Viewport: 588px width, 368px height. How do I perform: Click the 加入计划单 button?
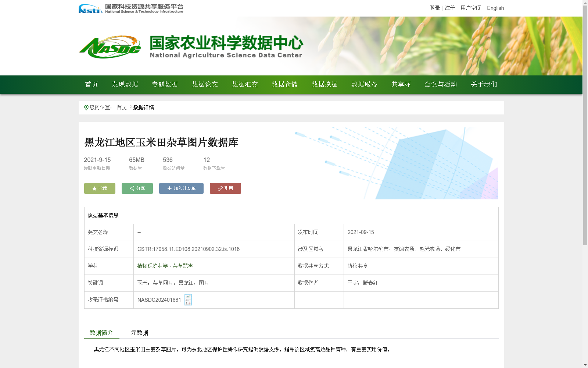click(x=181, y=188)
